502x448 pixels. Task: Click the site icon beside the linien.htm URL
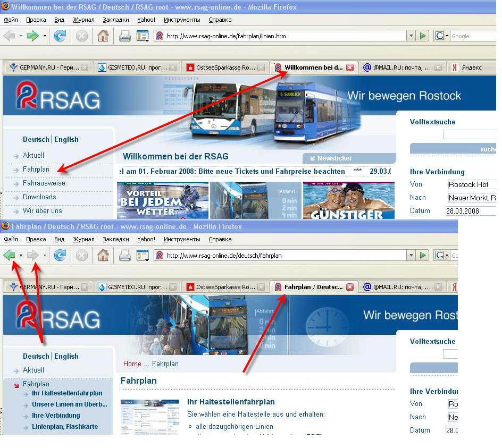point(159,36)
